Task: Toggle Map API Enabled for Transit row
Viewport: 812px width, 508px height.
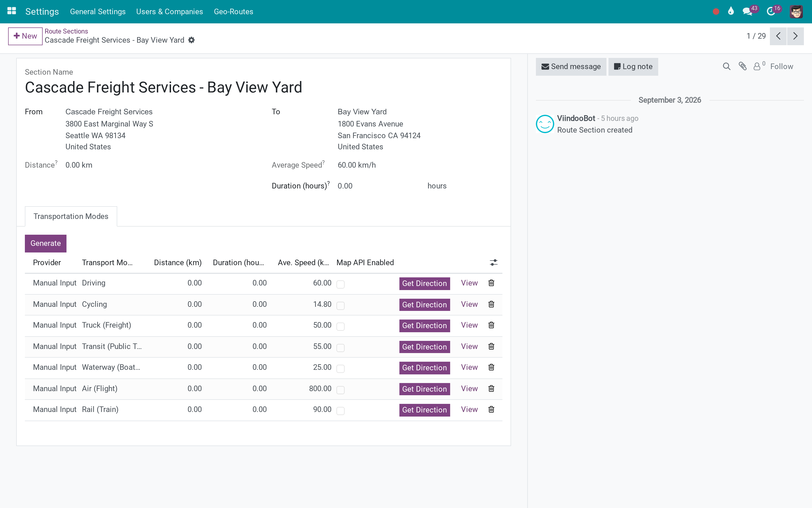Action: click(341, 348)
